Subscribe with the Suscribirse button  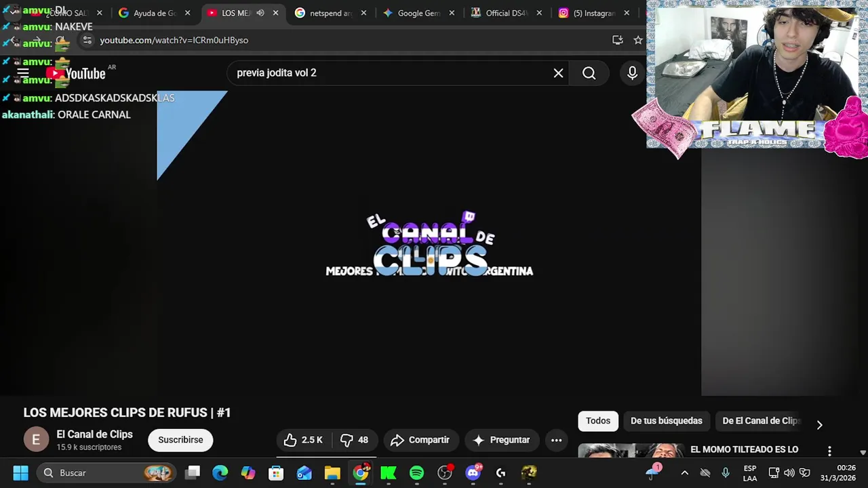(180, 440)
